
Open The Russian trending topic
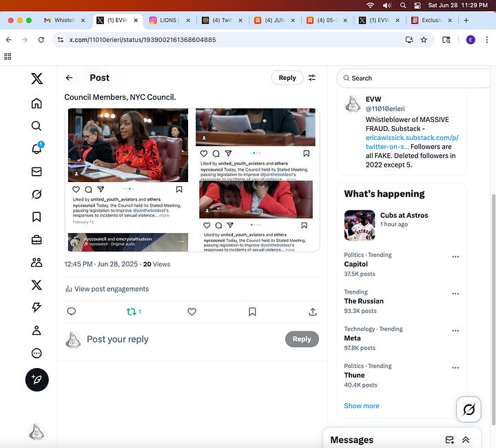[x=364, y=301]
